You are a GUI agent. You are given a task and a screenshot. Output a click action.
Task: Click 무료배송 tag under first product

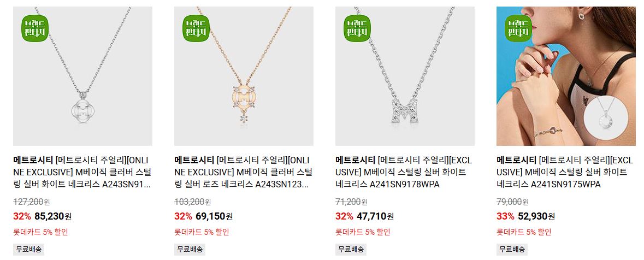[x=29, y=249]
